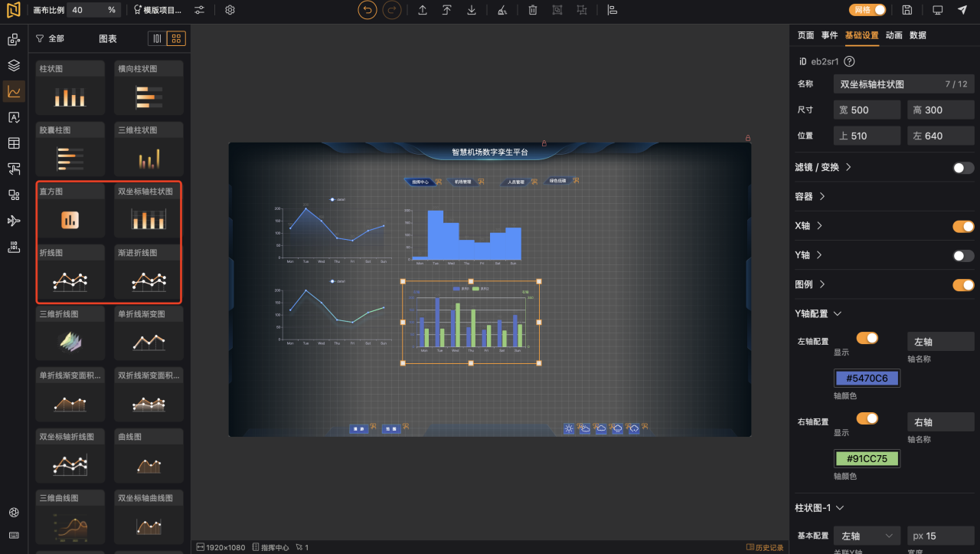The width and height of the screenshot is (980, 554).
Task: Expand the 滤镜 / 变换 section
Action: (824, 167)
